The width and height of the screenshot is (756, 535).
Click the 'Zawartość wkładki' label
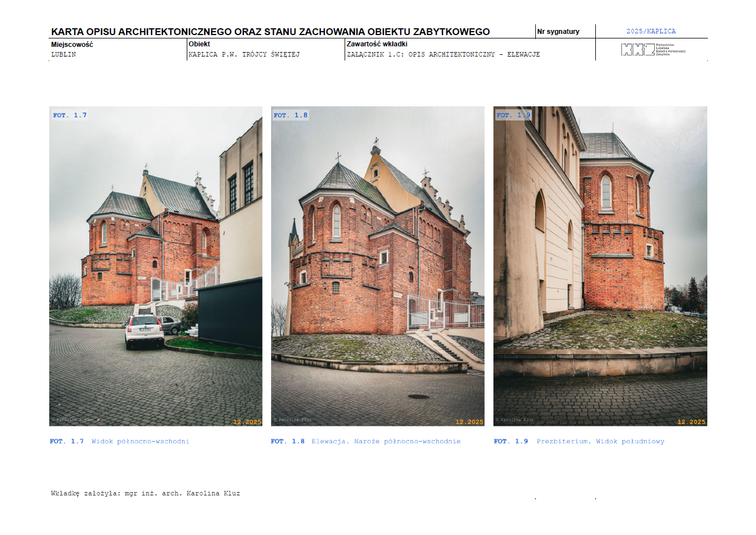377,44
